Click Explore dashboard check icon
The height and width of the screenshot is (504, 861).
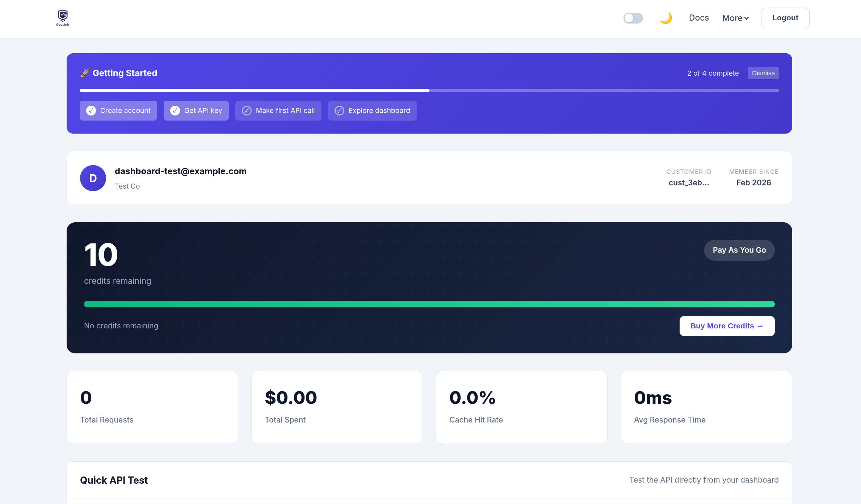[339, 111]
